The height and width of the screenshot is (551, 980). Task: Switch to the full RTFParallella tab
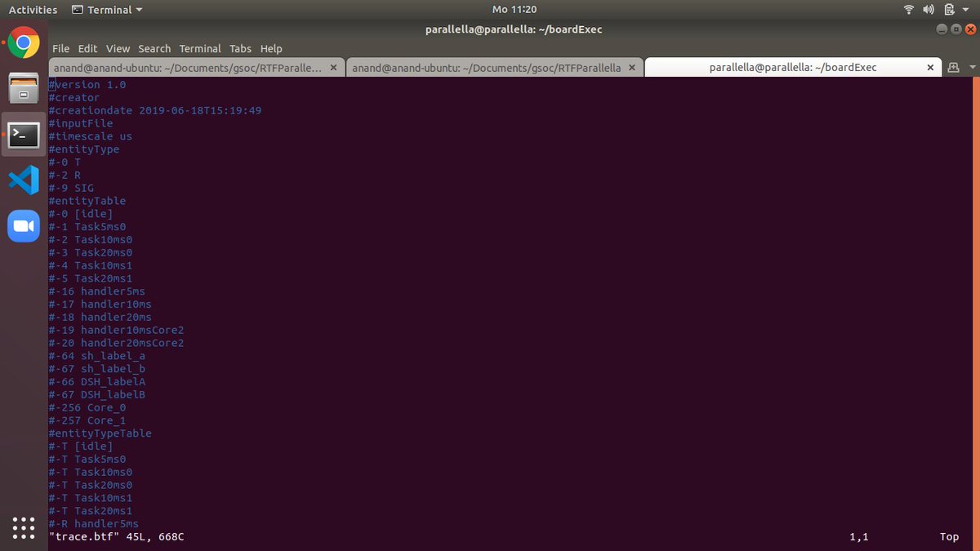pyautogui.click(x=495, y=68)
